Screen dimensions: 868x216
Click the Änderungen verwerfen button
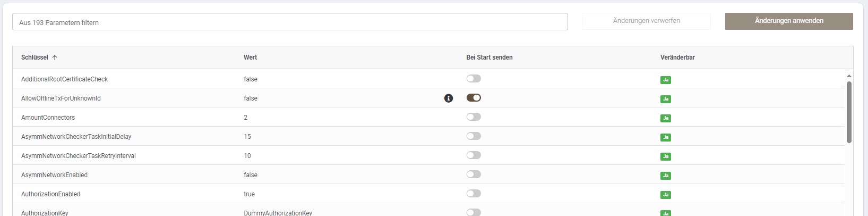(646, 21)
